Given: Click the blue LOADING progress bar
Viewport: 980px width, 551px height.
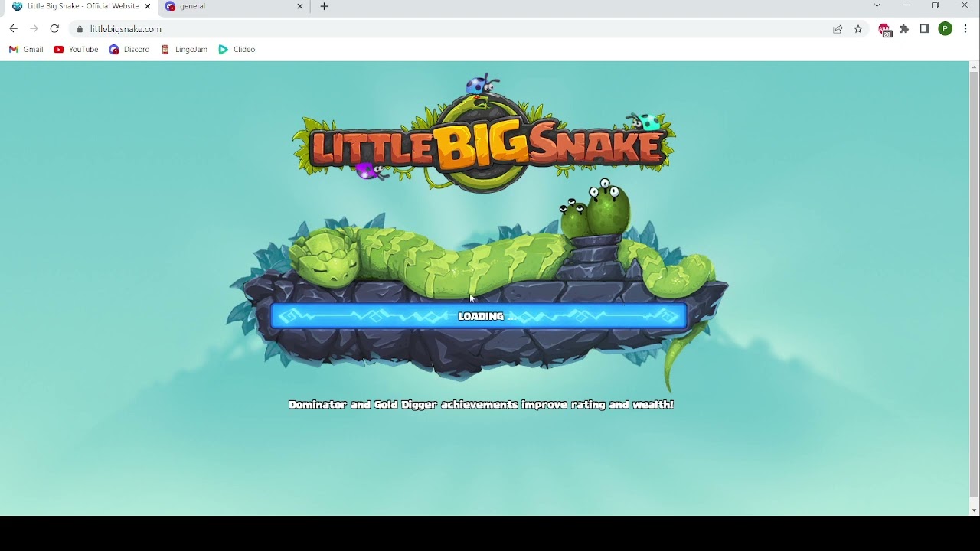Looking at the screenshot, I should click(479, 316).
